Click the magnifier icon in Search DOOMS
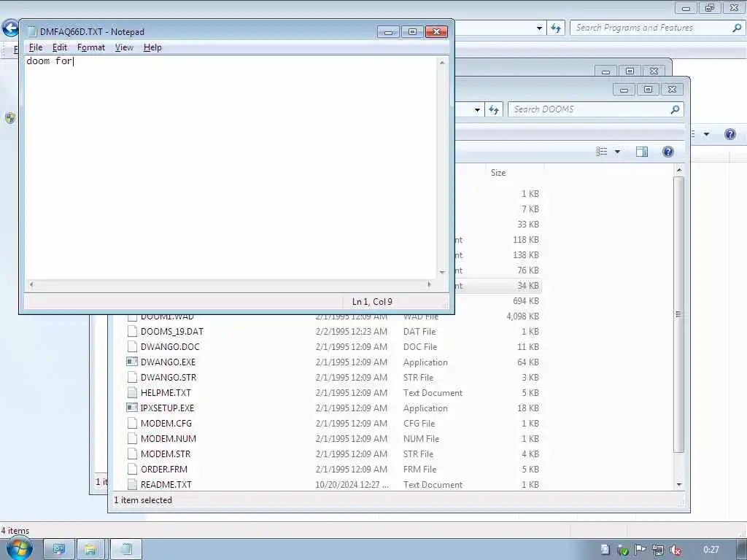 (x=675, y=109)
